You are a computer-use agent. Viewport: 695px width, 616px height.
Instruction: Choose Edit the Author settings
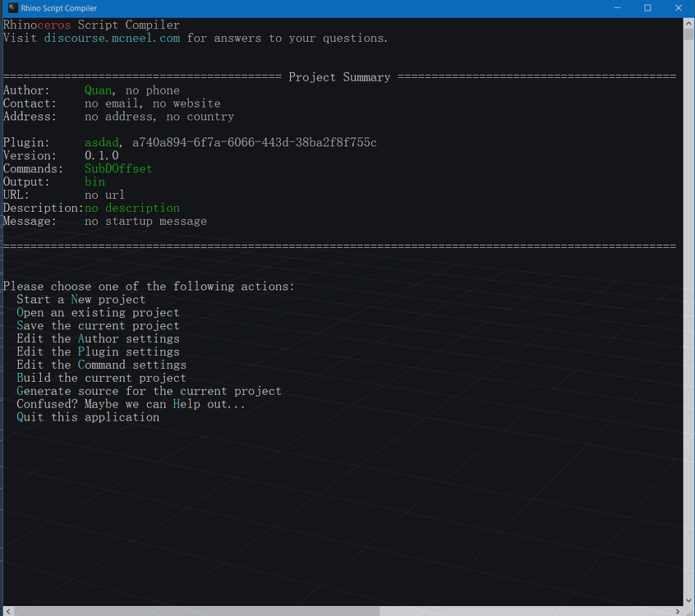[98, 338]
